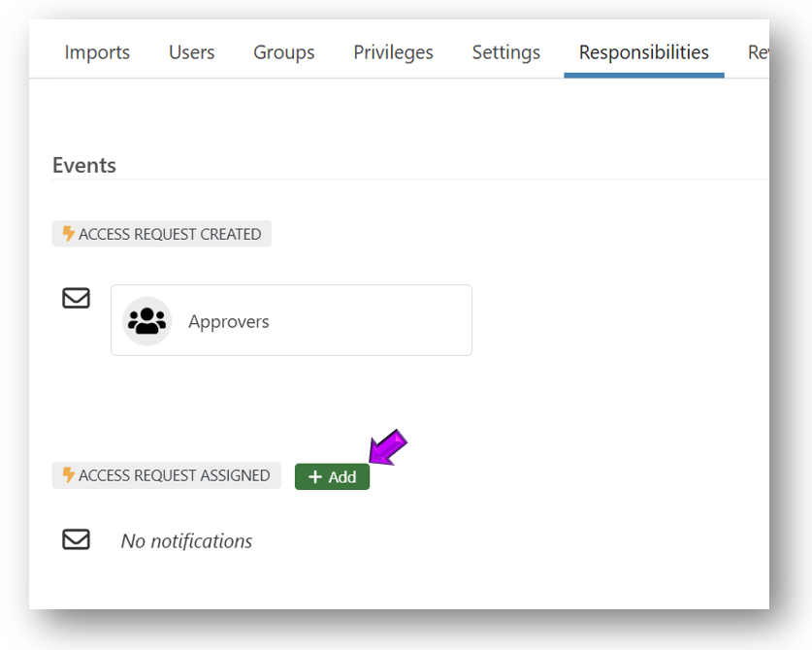The height and width of the screenshot is (650, 812).
Task: Click the lightning icon in Access Request Assigned
Action: click(68, 475)
